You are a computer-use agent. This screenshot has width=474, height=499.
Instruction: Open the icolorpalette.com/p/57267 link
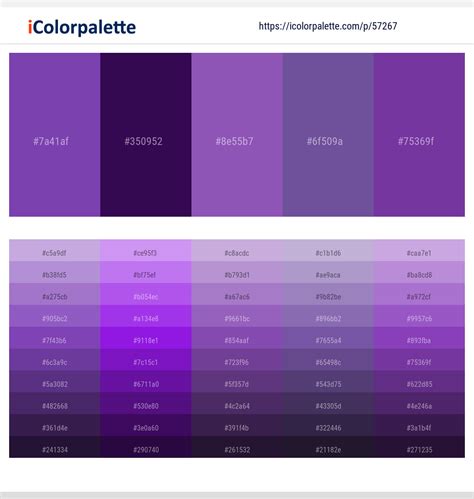(328, 26)
